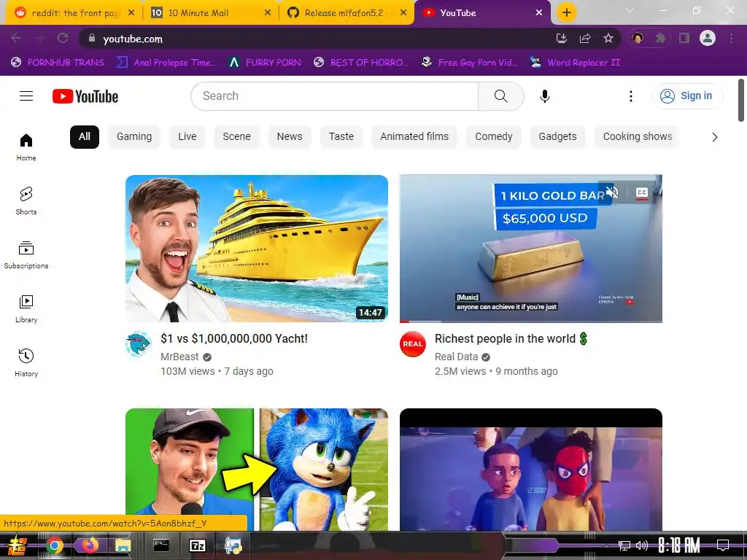Open the Spider-Man animation thumbnail
The height and width of the screenshot is (560, 747).
click(531, 470)
